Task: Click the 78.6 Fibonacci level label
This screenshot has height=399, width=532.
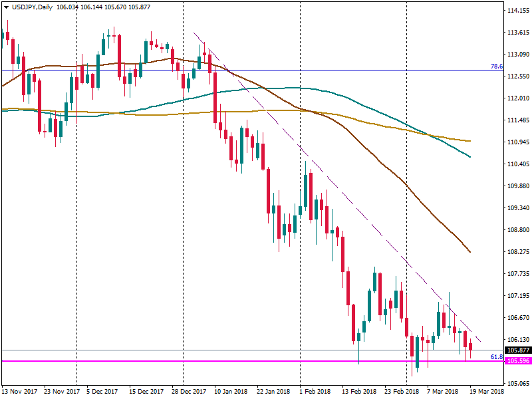Action: click(496, 66)
